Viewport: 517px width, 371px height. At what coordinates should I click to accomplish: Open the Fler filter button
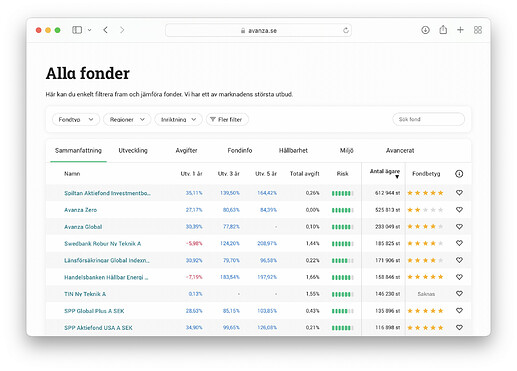point(227,119)
